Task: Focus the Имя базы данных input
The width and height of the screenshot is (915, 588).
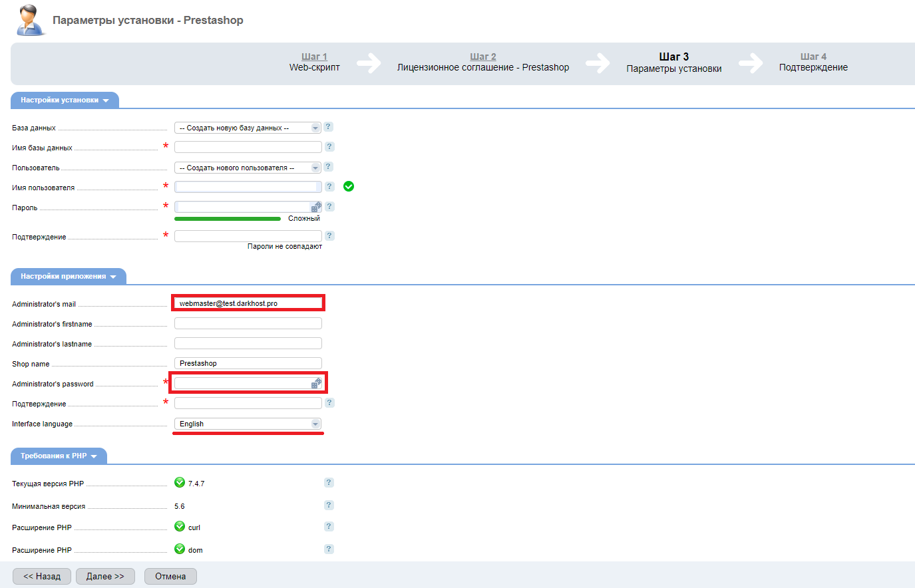Action: tap(248, 147)
